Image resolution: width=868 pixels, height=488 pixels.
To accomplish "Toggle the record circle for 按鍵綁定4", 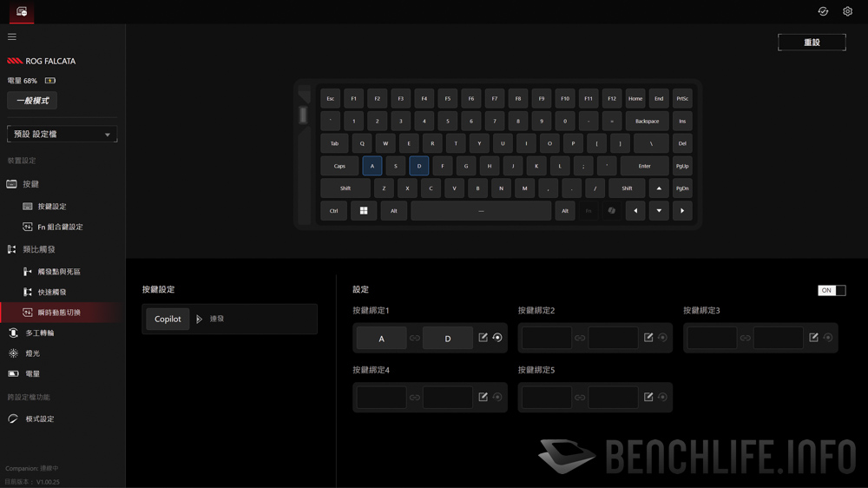I will tap(497, 397).
